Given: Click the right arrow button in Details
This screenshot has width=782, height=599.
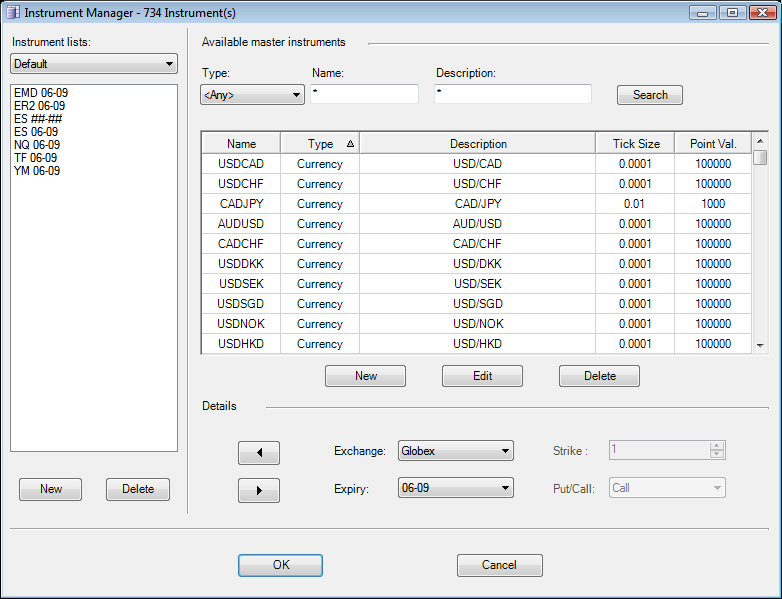Looking at the screenshot, I should coord(259,490).
